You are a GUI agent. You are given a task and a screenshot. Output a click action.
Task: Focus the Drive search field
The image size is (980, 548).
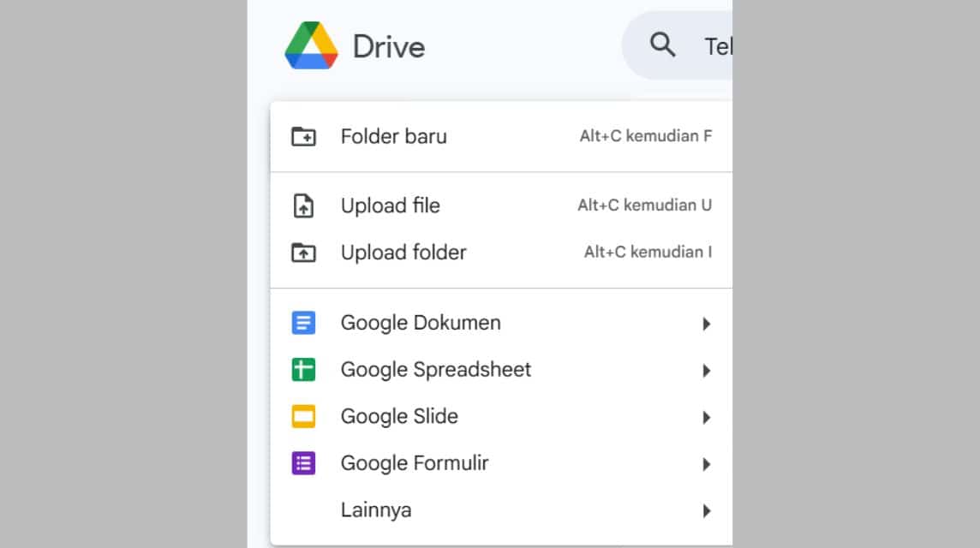677,45
